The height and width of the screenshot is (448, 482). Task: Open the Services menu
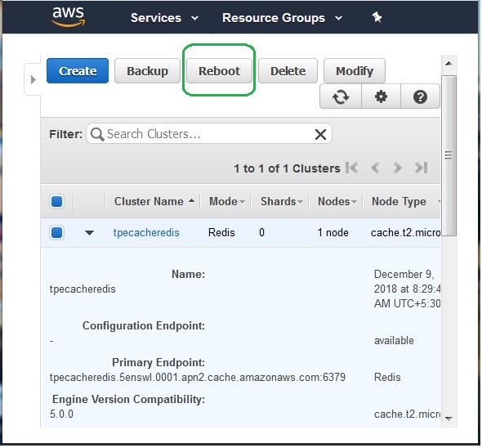[164, 18]
